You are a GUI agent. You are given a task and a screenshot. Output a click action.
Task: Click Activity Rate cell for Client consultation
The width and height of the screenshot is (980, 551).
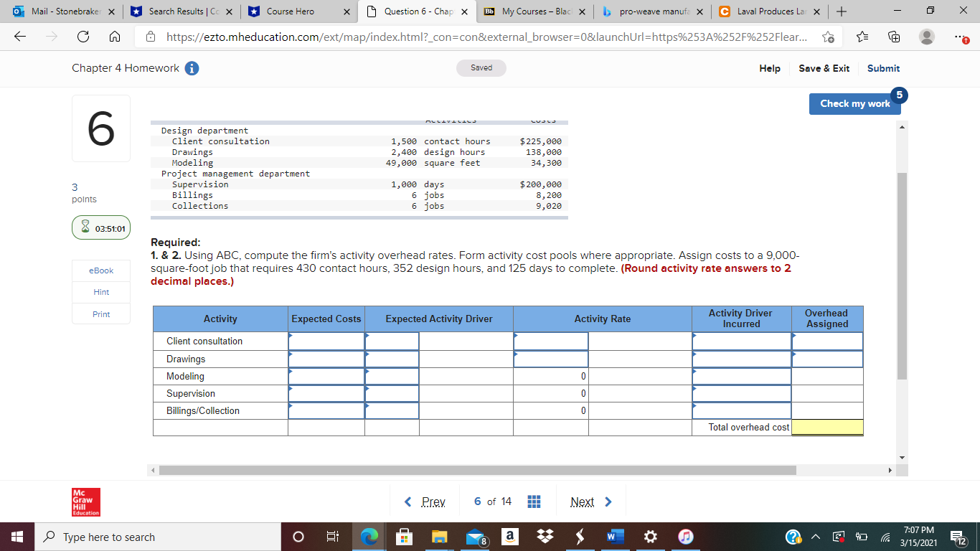[551, 341]
